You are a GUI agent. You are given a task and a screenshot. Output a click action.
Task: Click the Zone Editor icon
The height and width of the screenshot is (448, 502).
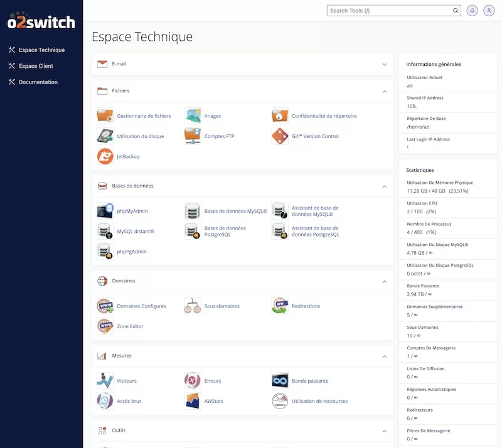click(x=105, y=326)
